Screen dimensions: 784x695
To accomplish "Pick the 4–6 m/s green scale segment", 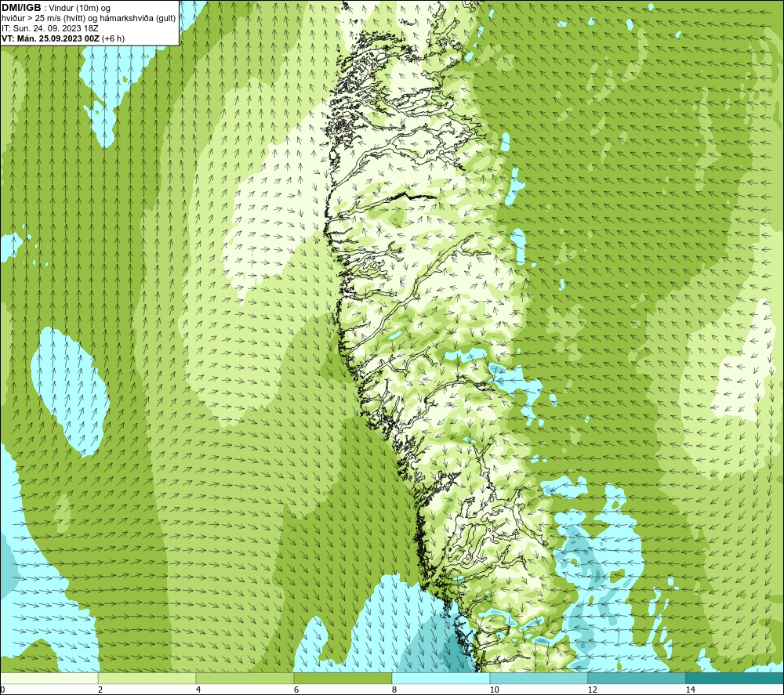I will (245, 678).
